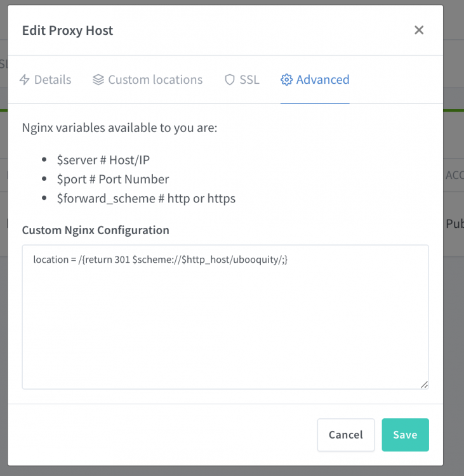Select the Advanced tab label
Image resolution: width=464 pixels, height=476 pixels.
(322, 79)
